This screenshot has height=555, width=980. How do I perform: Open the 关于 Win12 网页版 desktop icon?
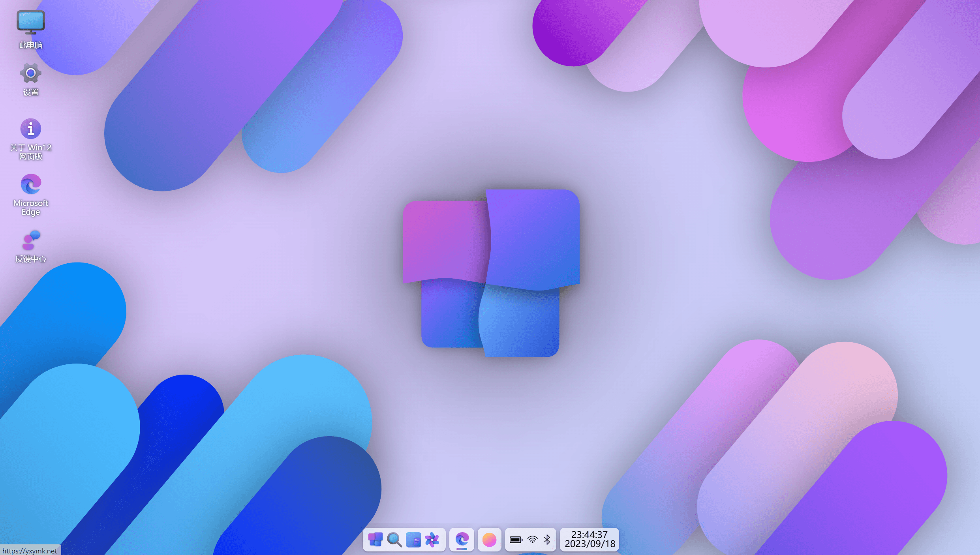tap(31, 139)
